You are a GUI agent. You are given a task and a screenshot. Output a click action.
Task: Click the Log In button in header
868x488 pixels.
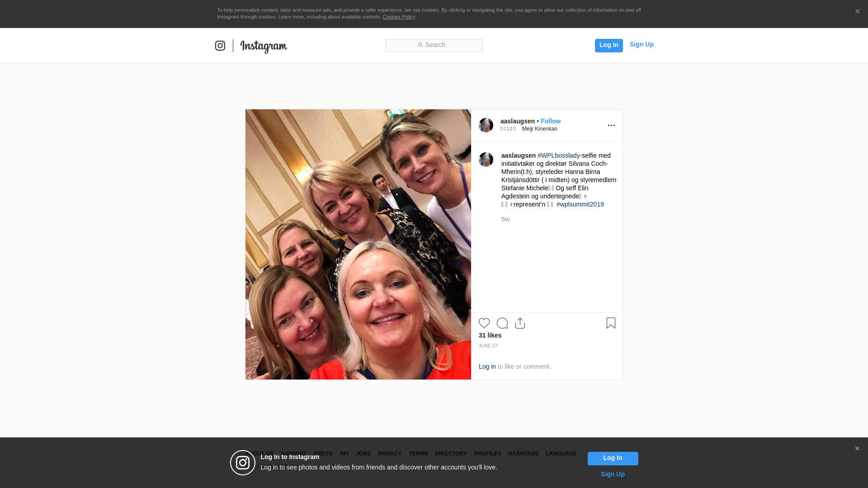(x=609, y=45)
